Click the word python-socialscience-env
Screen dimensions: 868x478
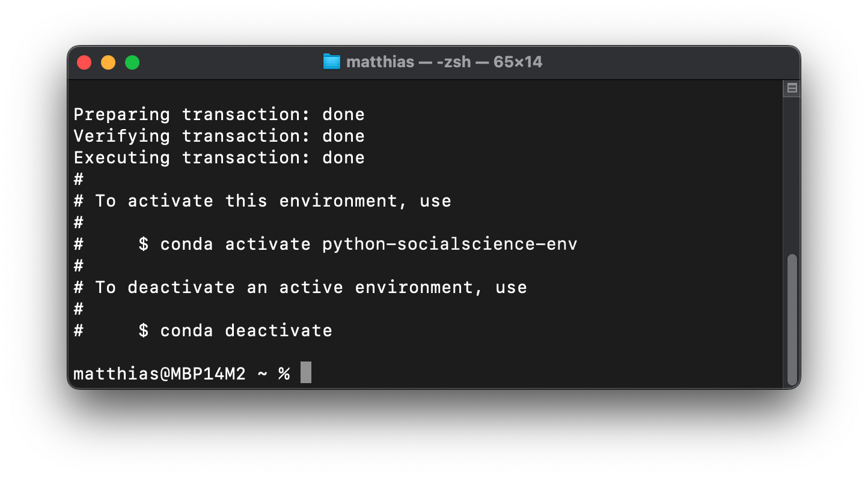pos(450,244)
